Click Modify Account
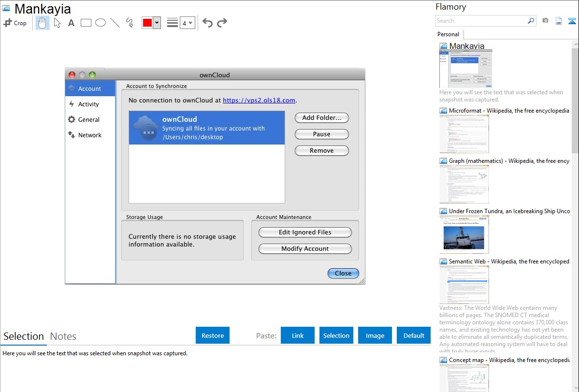 (305, 248)
